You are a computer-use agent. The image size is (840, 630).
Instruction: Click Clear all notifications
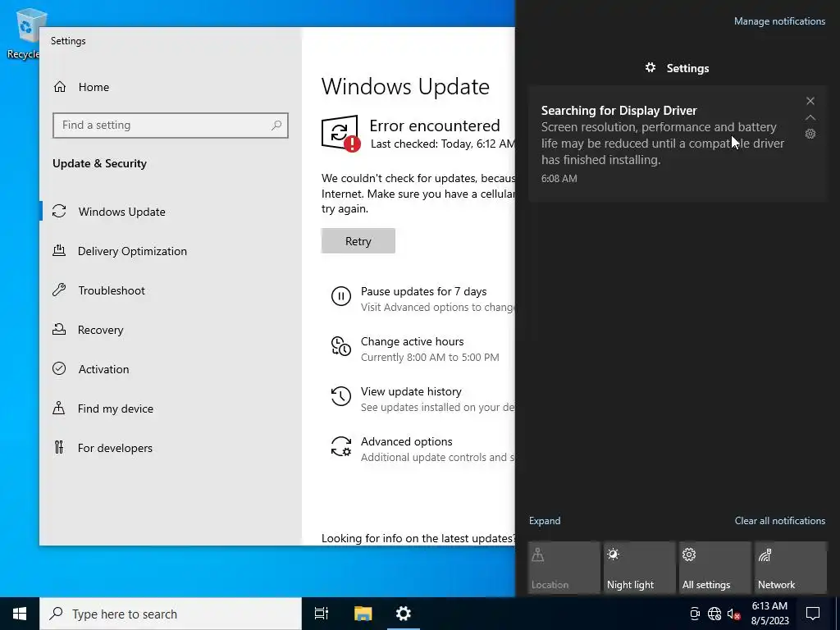779,521
